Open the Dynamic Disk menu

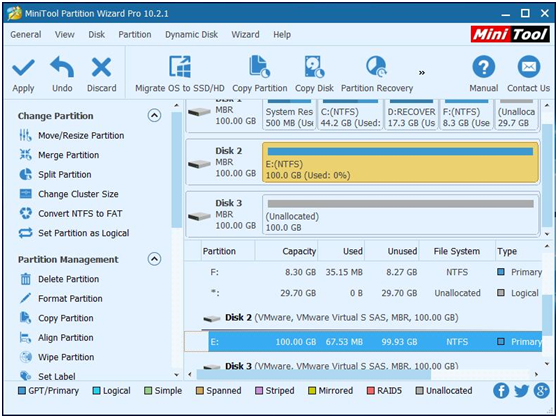(x=191, y=35)
